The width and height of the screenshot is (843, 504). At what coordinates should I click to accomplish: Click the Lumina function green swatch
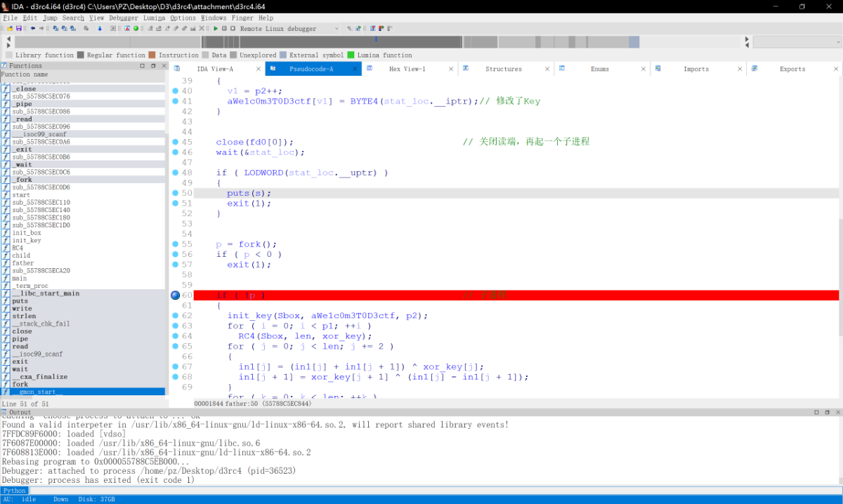[x=351, y=55]
